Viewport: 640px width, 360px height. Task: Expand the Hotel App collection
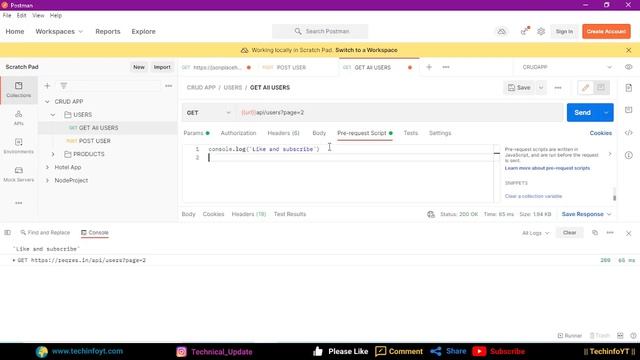point(47,167)
